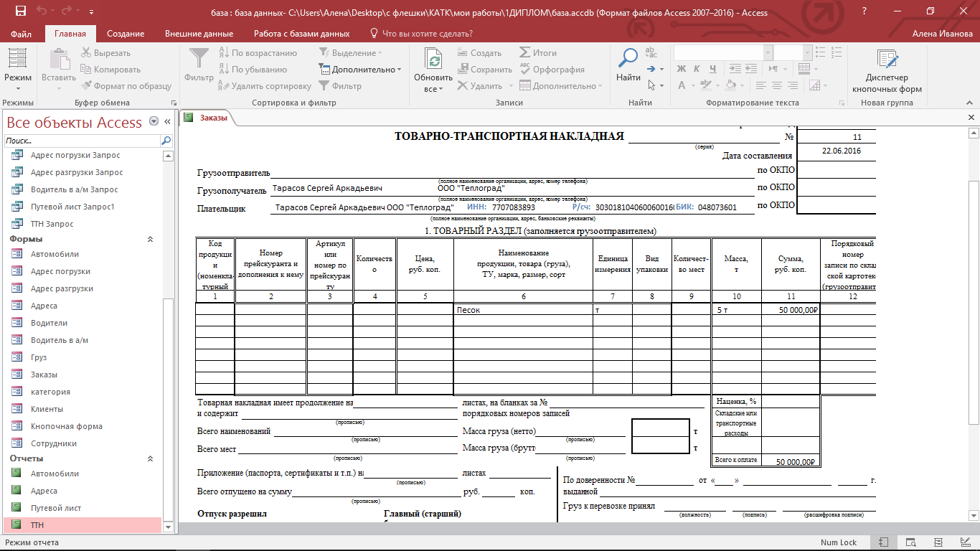Screen dimensions: 980x551
Task: Open the Файл tab
Action: tap(22, 34)
